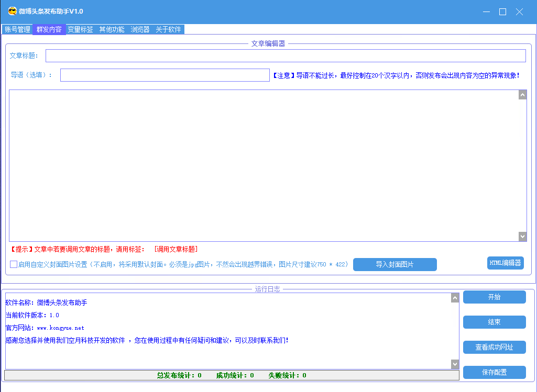Go to the 其他功能 tab
The height and width of the screenshot is (392, 537).
(112, 29)
